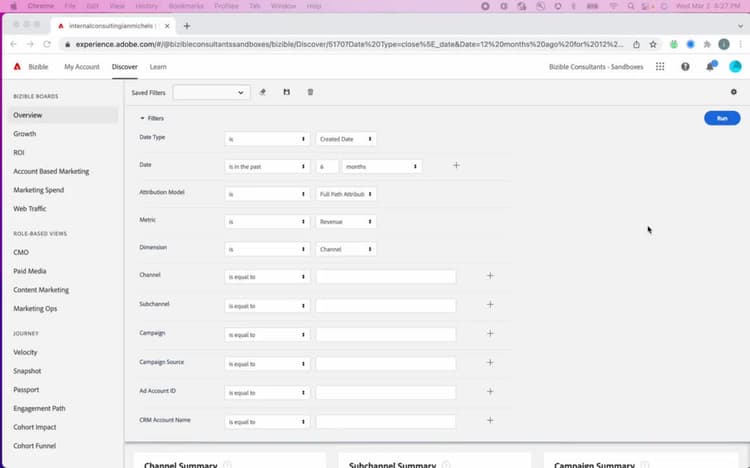Add another Campaign filter with plus icon

pyautogui.click(x=490, y=334)
